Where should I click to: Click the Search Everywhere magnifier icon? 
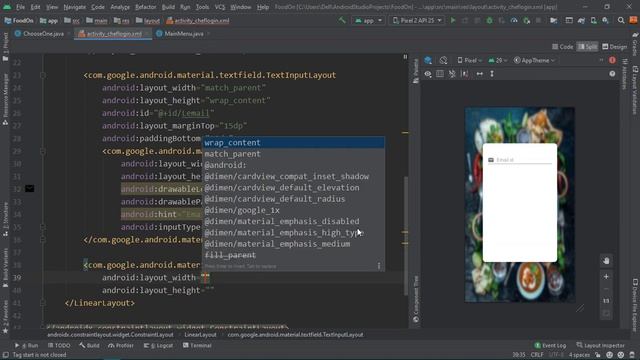tap(621, 20)
